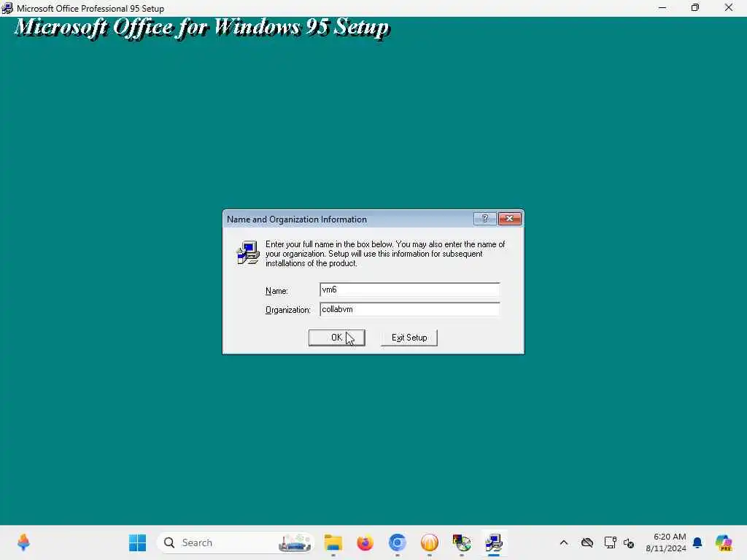Click the search highlight image in search box
This screenshot has width=747, height=560.
click(295, 542)
